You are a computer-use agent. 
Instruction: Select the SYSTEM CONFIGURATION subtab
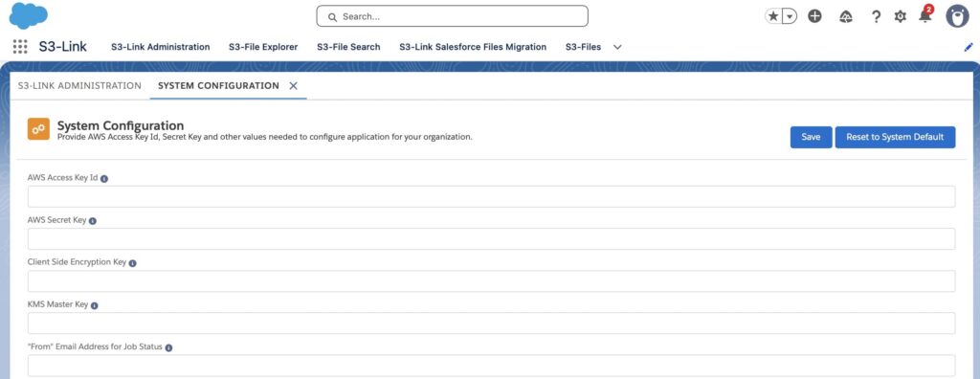218,86
